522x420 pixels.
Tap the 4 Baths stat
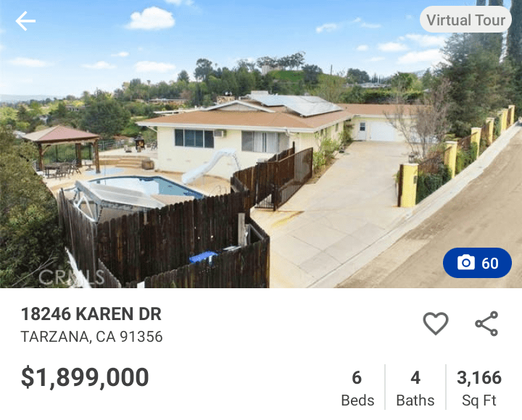coord(415,387)
